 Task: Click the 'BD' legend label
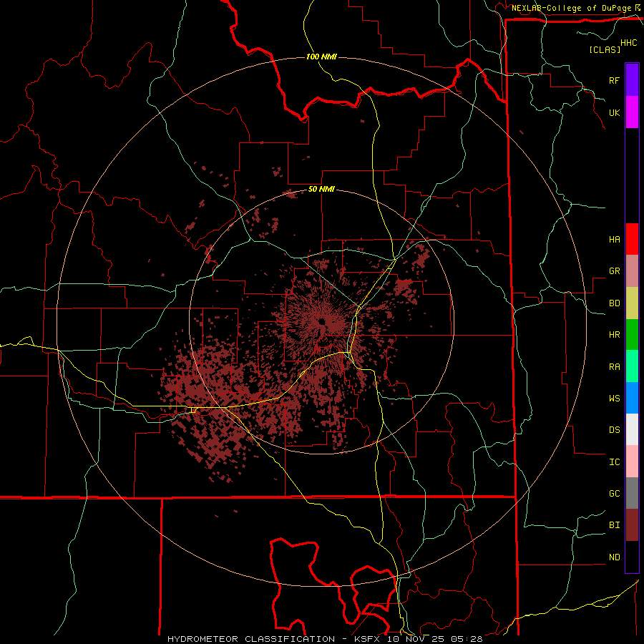click(x=614, y=303)
